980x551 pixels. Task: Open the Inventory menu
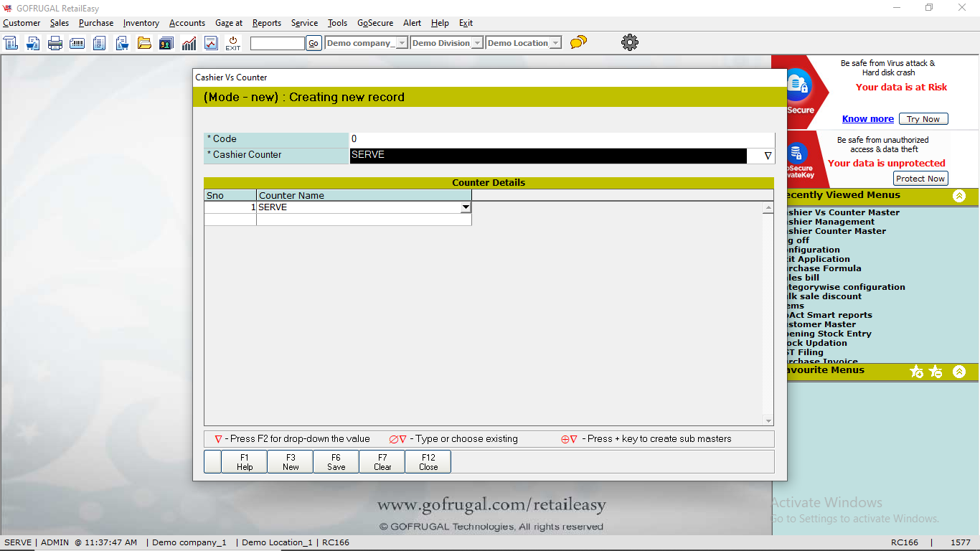click(141, 23)
